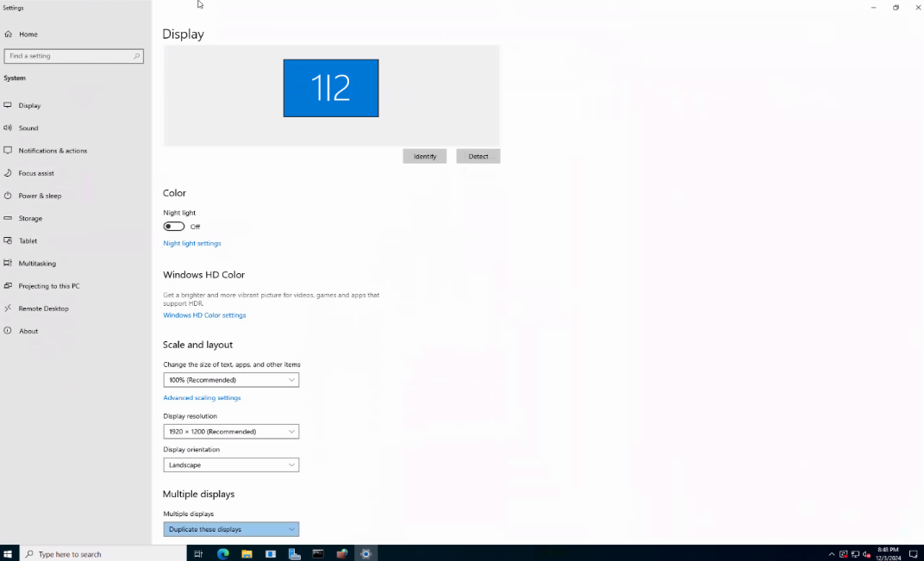Open Task View from the taskbar
Viewport: 924px width, 561px height.
198,554
